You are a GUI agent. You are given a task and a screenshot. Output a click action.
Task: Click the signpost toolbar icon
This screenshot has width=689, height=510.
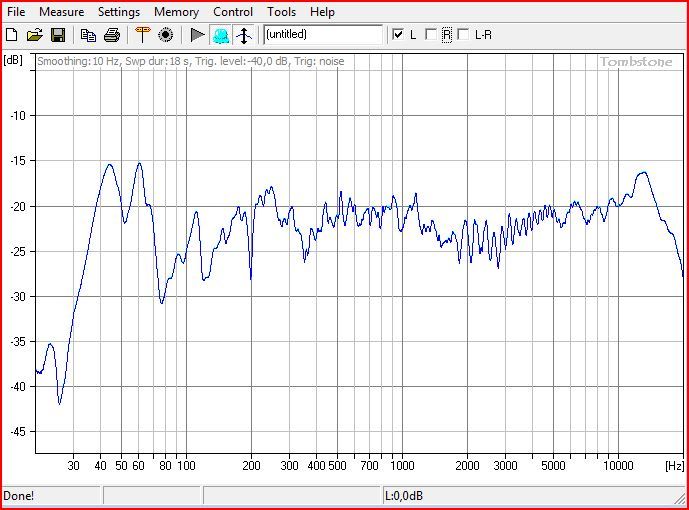click(142, 35)
